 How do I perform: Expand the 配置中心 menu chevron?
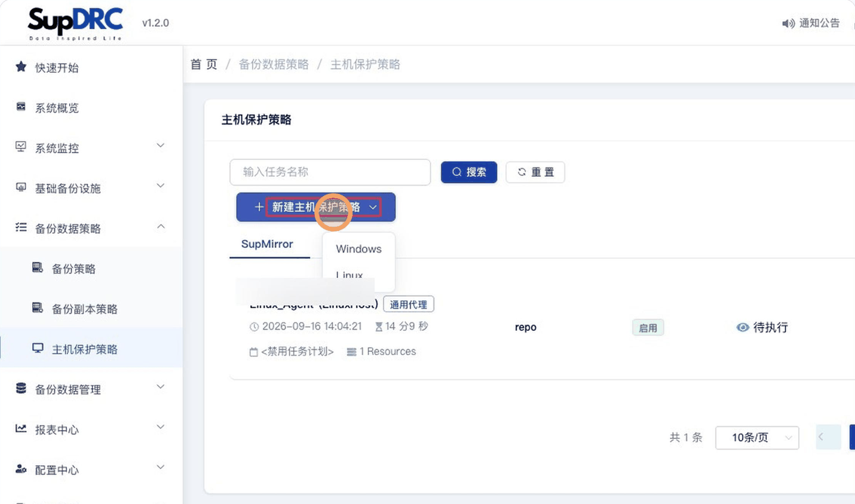click(160, 468)
